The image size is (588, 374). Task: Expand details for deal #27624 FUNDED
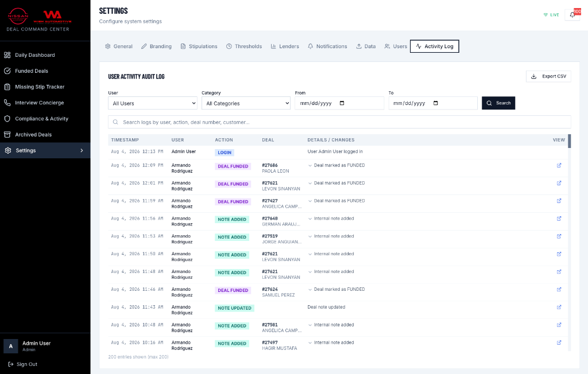tap(310, 289)
